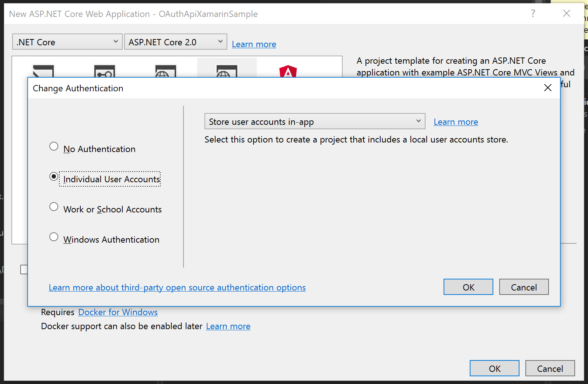Screen dimensions: 588x384
Task: Select the Empty template icon
Action: (43, 71)
